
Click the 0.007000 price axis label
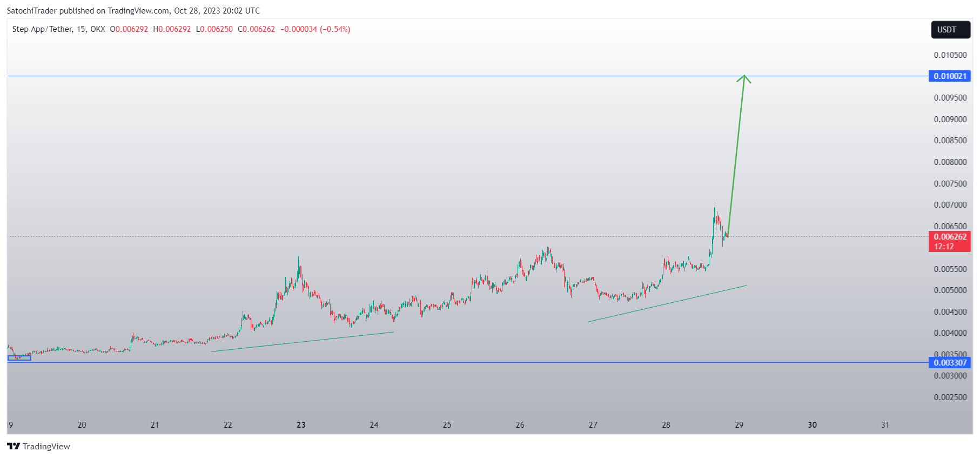point(950,205)
